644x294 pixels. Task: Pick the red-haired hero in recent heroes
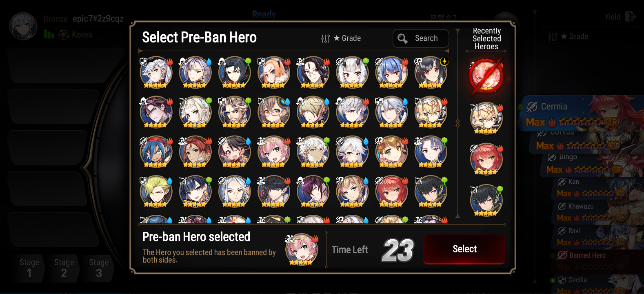pos(486,159)
